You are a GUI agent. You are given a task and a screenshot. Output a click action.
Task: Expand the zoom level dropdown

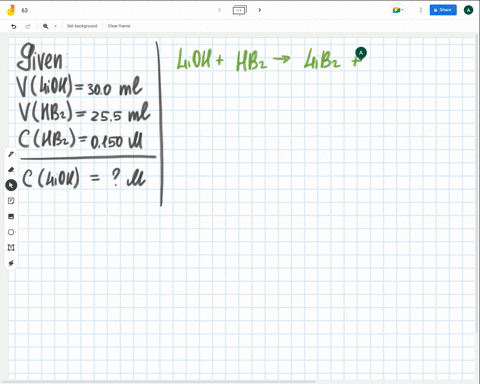pos(55,26)
